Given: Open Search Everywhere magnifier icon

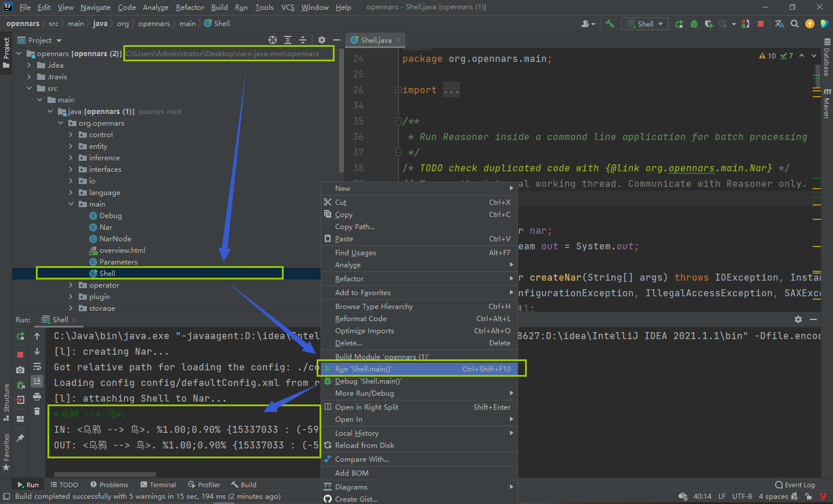Looking at the screenshot, I should (x=795, y=24).
